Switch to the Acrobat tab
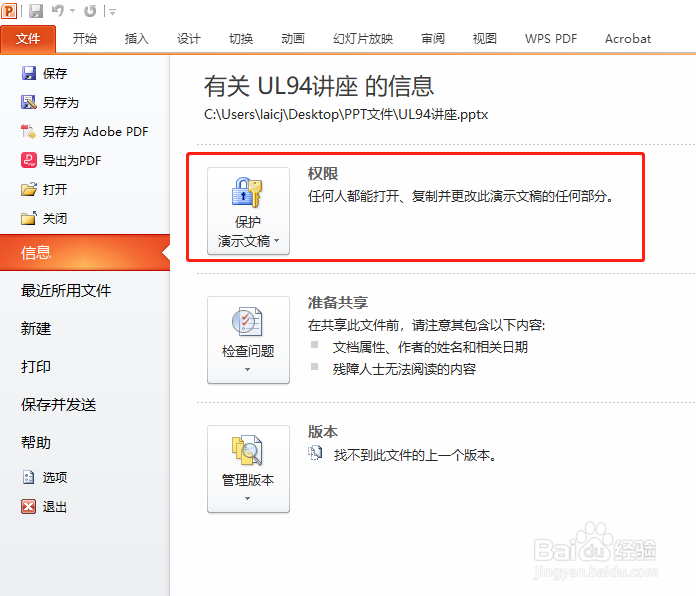The image size is (696, 596). point(628,39)
